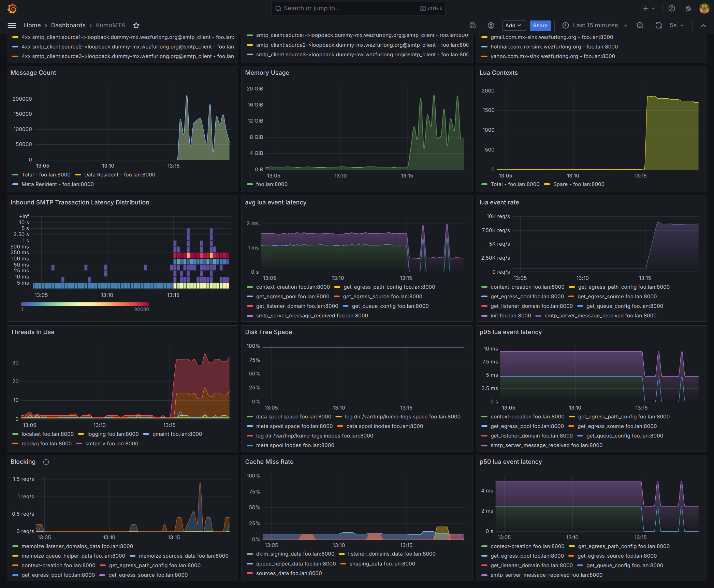Click the Share button
Image resolution: width=714 pixels, height=588 pixels.
tap(540, 25)
